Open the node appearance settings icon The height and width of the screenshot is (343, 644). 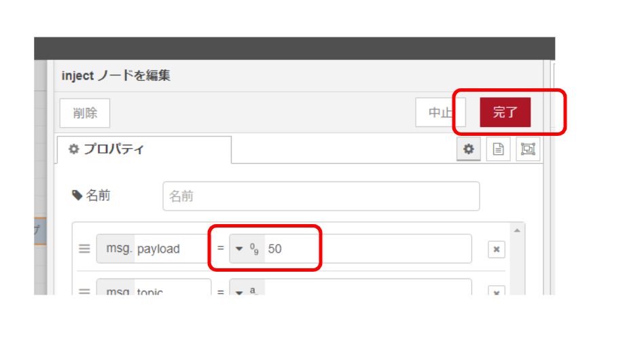(x=528, y=149)
